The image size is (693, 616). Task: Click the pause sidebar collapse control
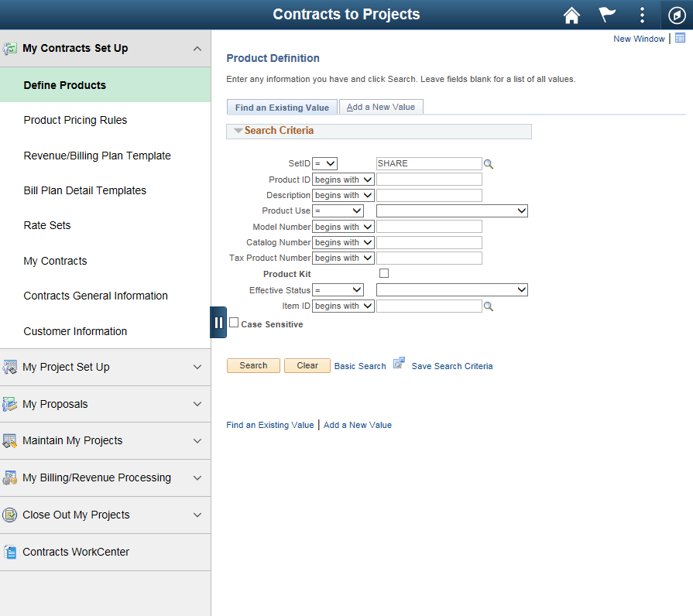point(218,322)
